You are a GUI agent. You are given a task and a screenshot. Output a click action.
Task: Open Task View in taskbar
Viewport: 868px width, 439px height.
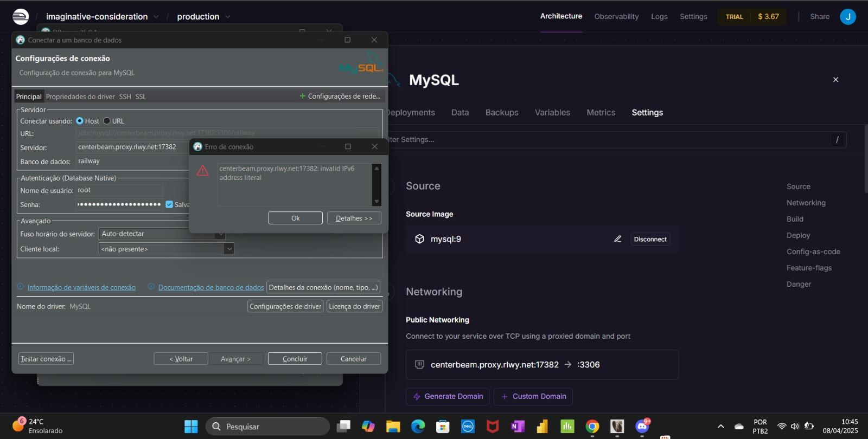pyautogui.click(x=343, y=427)
